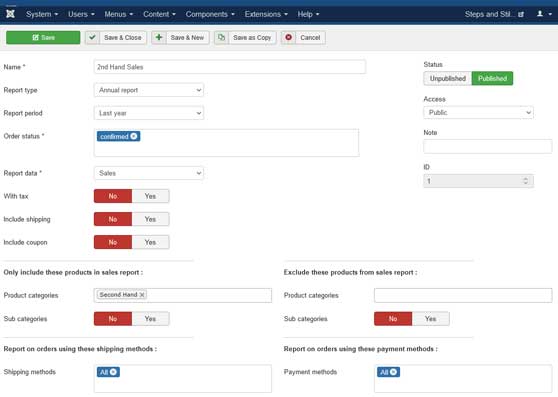
Task: Click the Save & Close button label
Action: pos(122,37)
